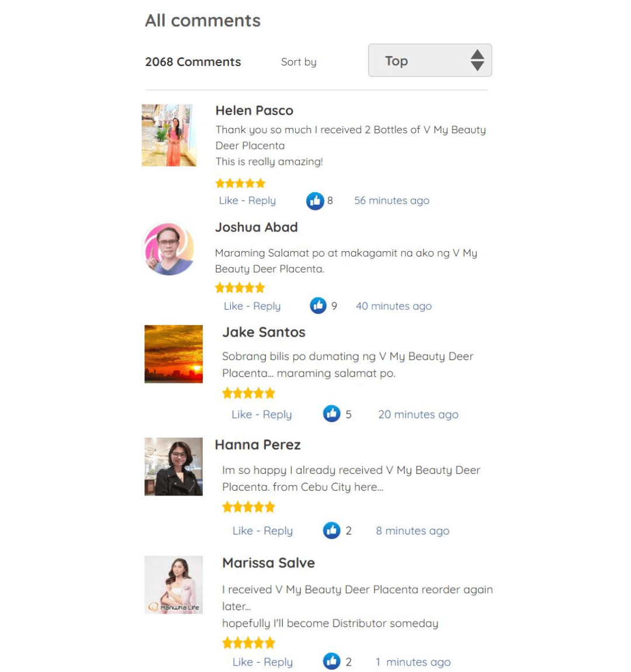631x672 pixels.
Task: Click the star rating under Jake Santos's comment
Action: pyautogui.click(x=248, y=393)
